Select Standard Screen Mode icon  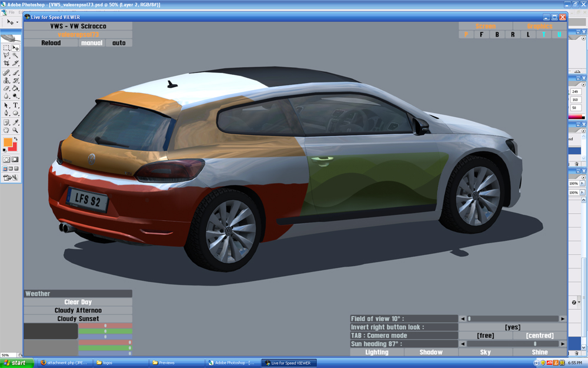[x=5, y=168]
